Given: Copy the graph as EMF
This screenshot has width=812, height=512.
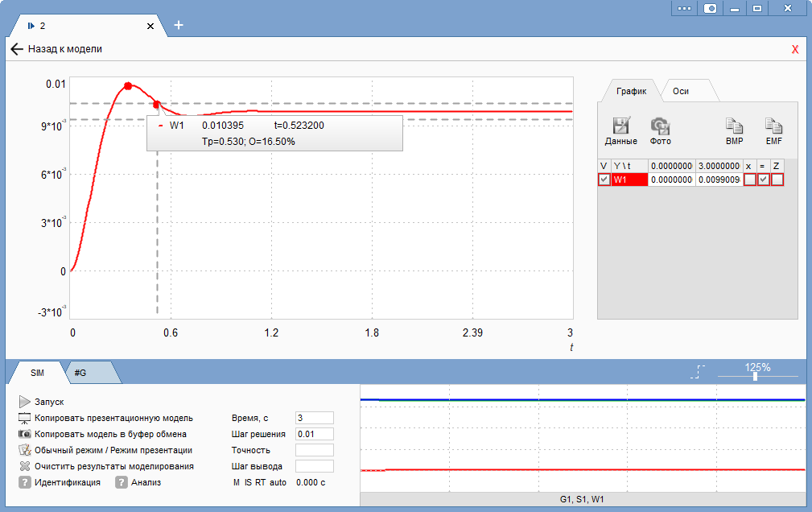Looking at the screenshot, I should [773, 131].
